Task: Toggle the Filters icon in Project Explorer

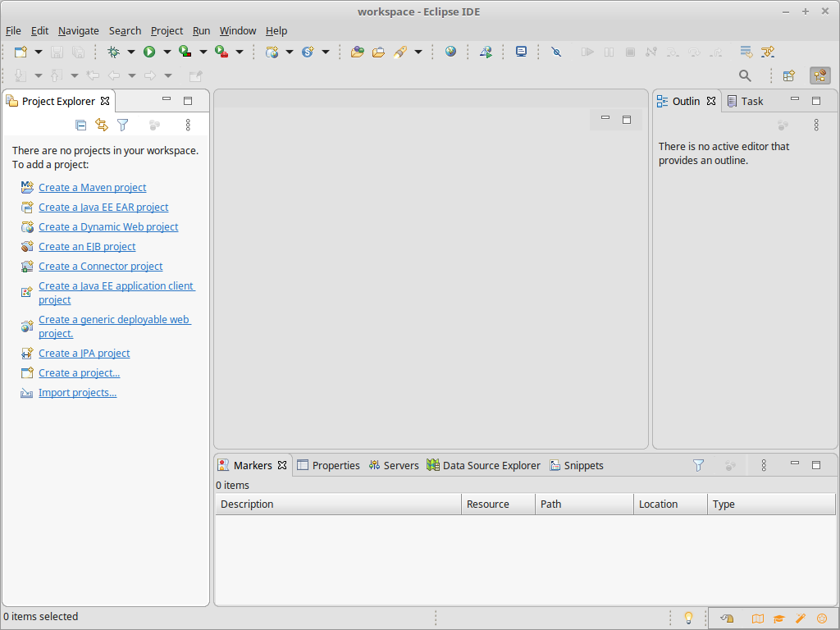Action: pyautogui.click(x=123, y=125)
